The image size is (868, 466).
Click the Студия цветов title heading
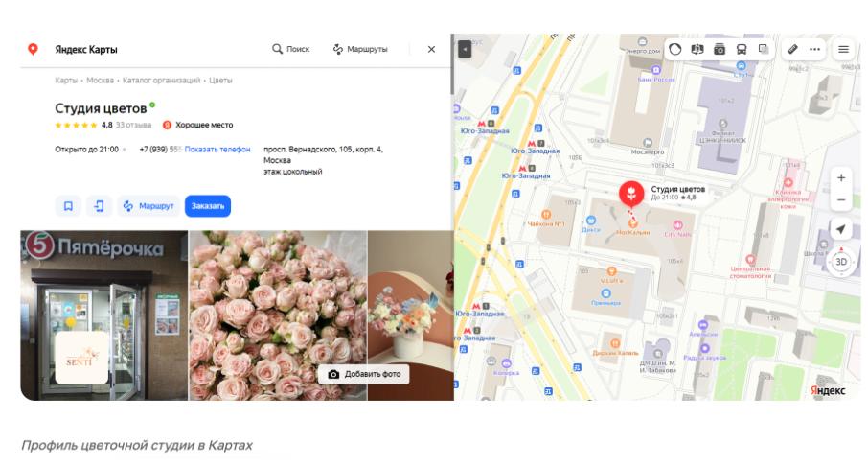click(x=101, y=108)
